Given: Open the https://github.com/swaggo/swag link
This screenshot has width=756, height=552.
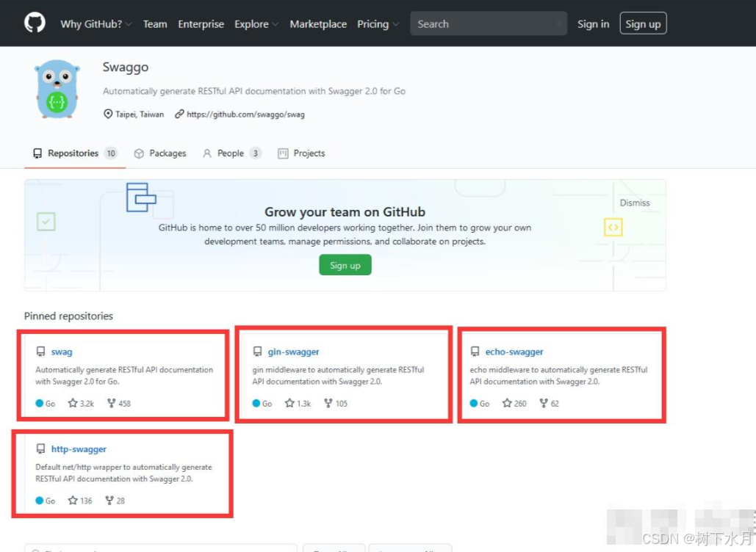Looking at the screenshot, I should pos(245,115).
